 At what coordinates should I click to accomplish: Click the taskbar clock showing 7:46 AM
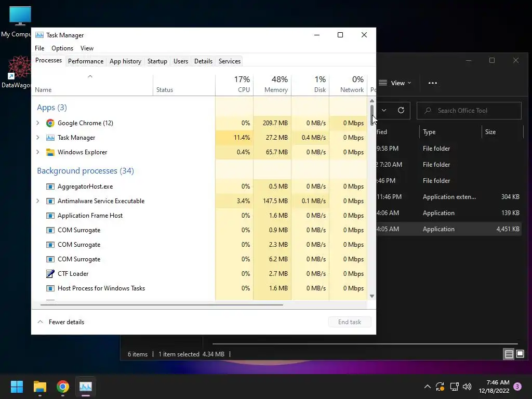pyautogui.click(x=494, y=387)
